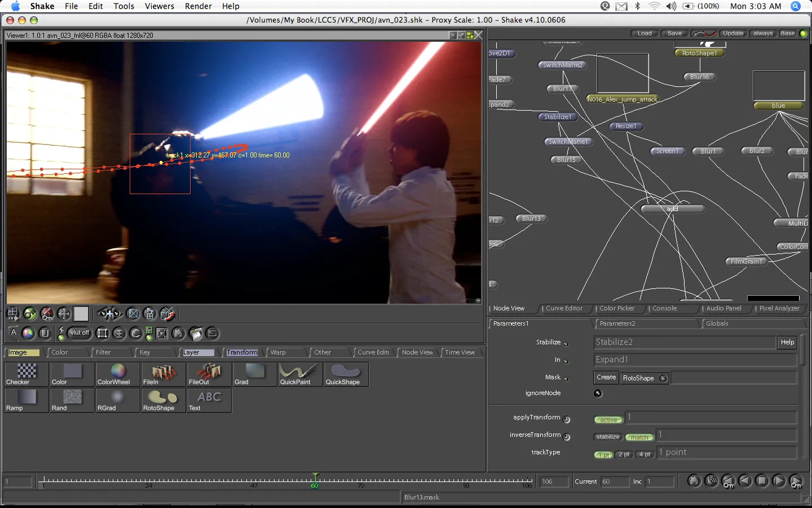Choose 2 pt trackType
The height and width of the screenshot is (508, 812).
[x=624, y=454]
